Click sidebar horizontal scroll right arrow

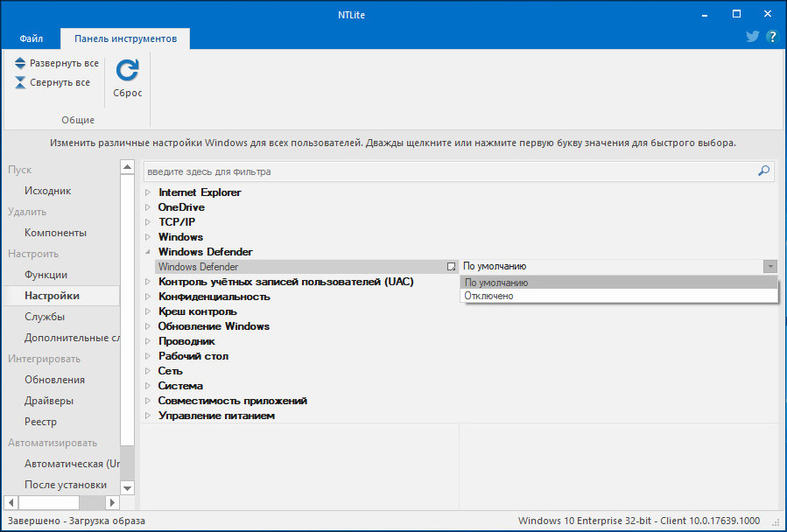pyautogui.click(x=112, y=502)
